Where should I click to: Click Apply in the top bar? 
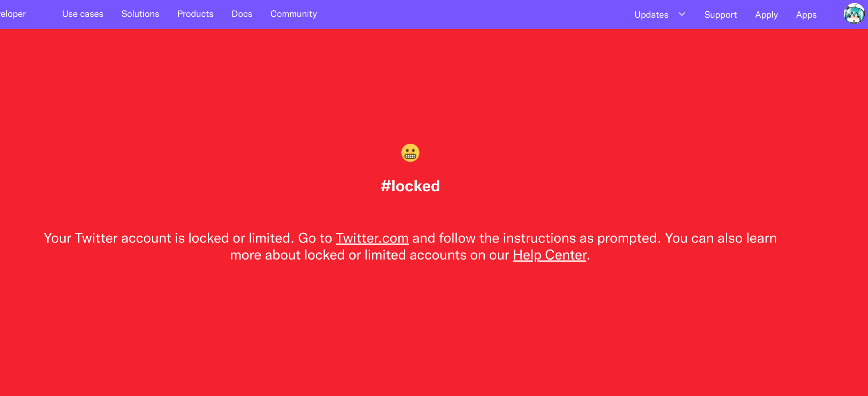click(766, 15)
